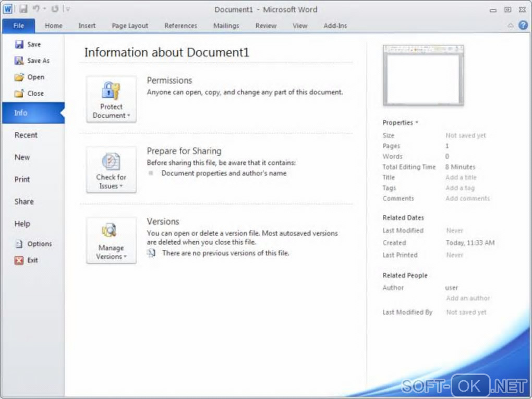Click the author name 'user'
The image size is (532, 399).
[x=451, y=287]
